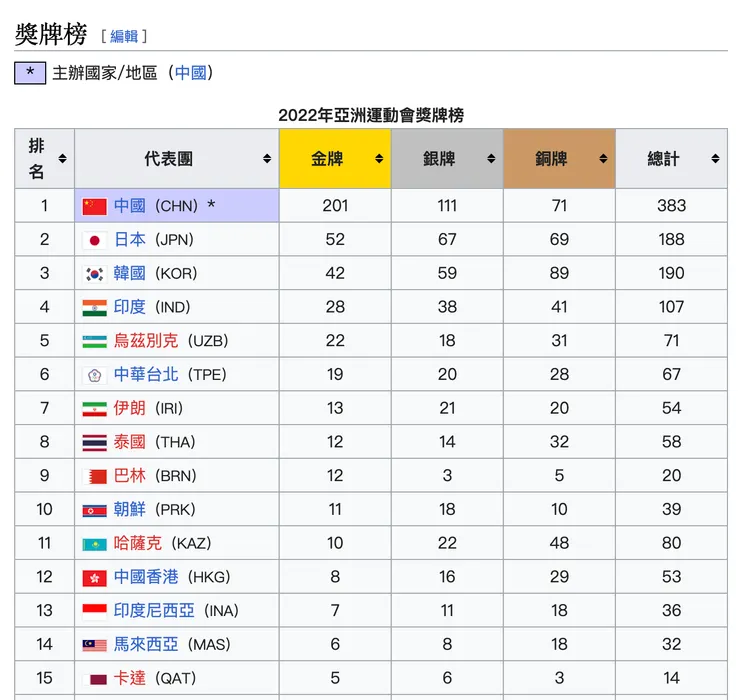Screen dimensions: 740x700
Task: Open the 伊朗 red link
Action: coord(129,408)
